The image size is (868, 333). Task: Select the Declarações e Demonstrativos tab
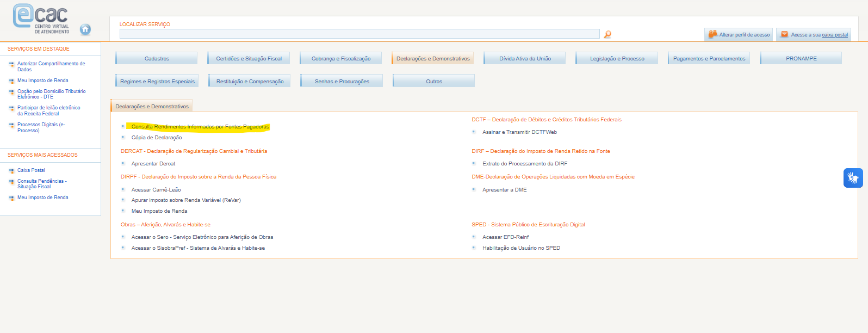(x=152, y=107)
